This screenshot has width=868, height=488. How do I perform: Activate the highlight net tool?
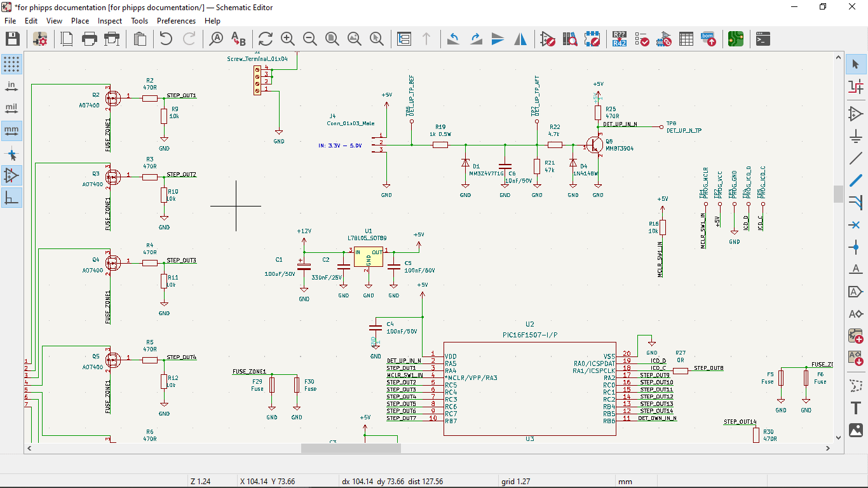[855, 86]
